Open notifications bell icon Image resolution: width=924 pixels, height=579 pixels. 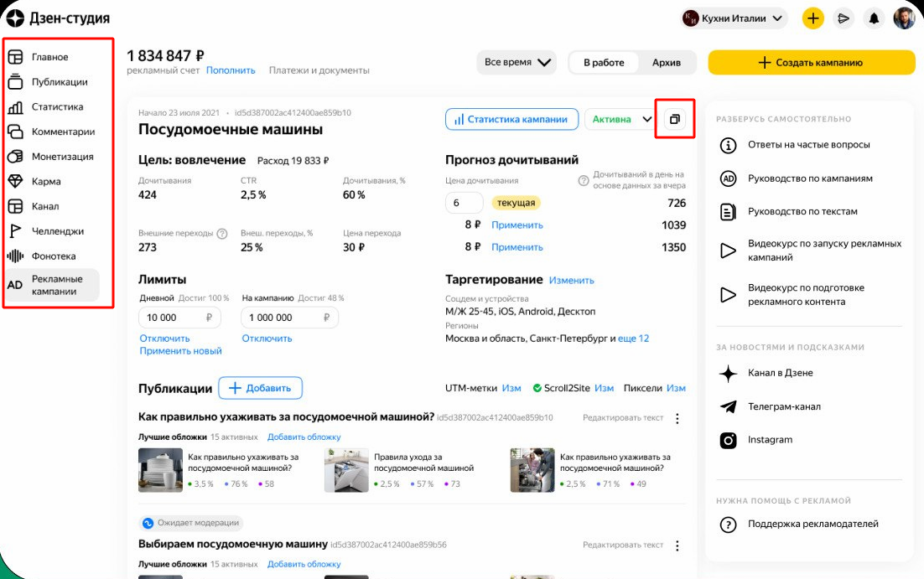[x=874, y=18]
